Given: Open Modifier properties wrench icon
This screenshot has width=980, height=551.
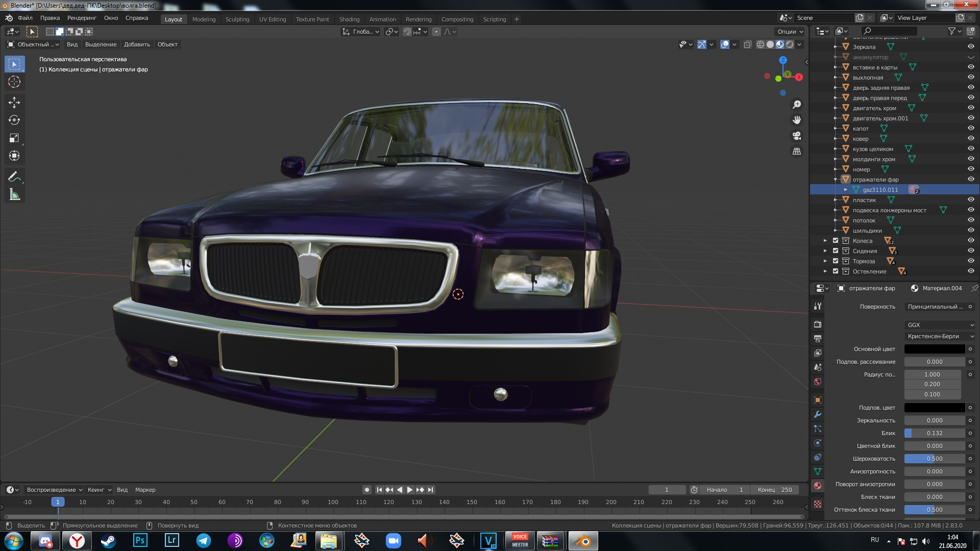Looking at the screenshot, I should (x=818, y=414).
